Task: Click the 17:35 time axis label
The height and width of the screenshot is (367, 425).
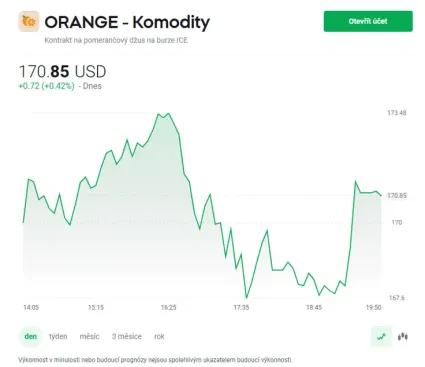Action: click(x=241, y=307)
